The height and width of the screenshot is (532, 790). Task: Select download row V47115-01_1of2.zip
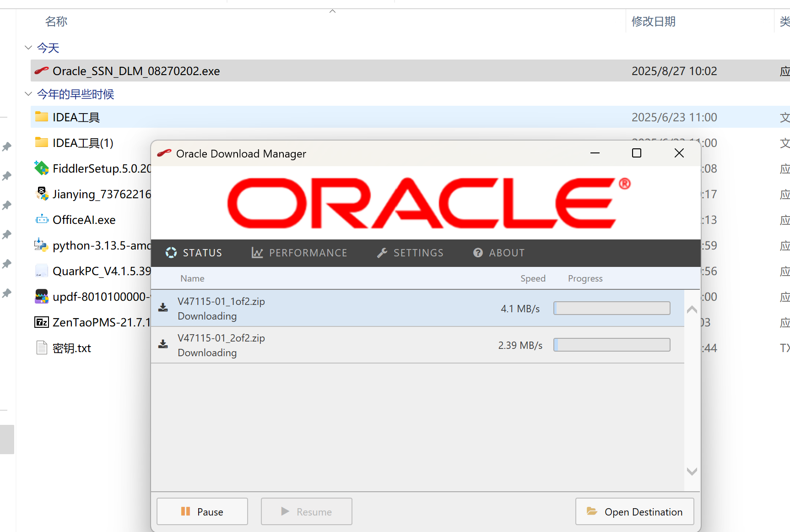(x=417, y=308)
